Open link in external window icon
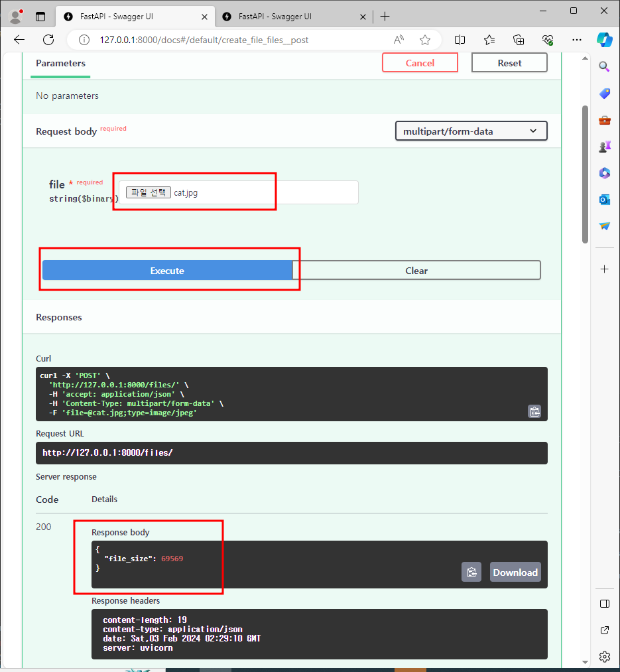Image resolution: width=620 pixels, height=672 pixels. coord(605,630)
